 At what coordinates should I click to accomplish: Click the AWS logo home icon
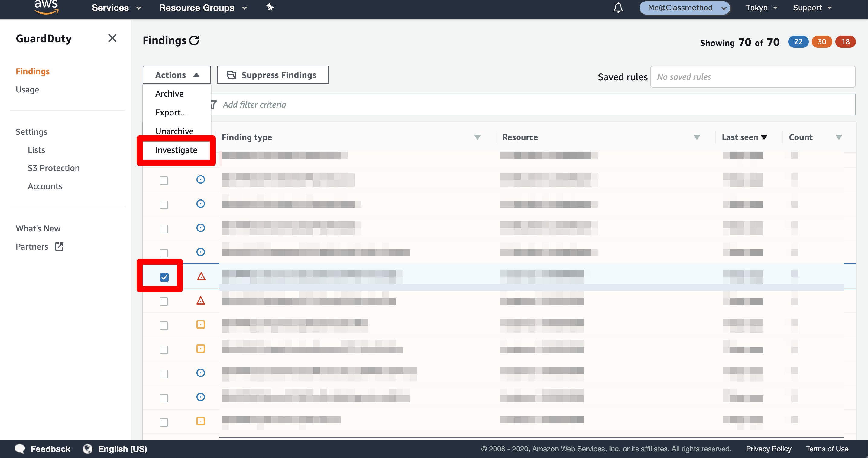(47, 8)
